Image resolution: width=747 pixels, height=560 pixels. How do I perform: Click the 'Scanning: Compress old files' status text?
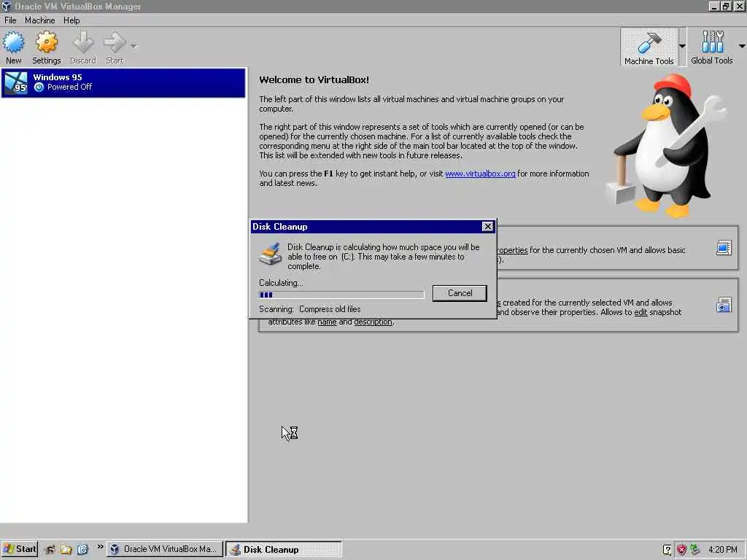coord(309,309)
